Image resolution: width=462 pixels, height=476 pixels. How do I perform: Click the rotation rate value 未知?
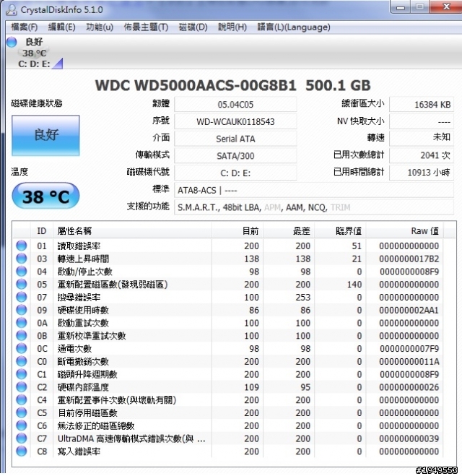point(422,139)
